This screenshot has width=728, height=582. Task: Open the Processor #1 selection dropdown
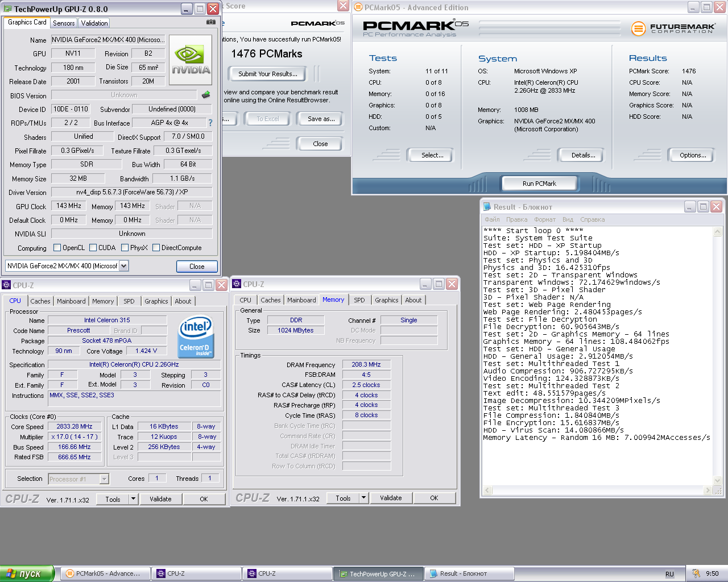104,479
